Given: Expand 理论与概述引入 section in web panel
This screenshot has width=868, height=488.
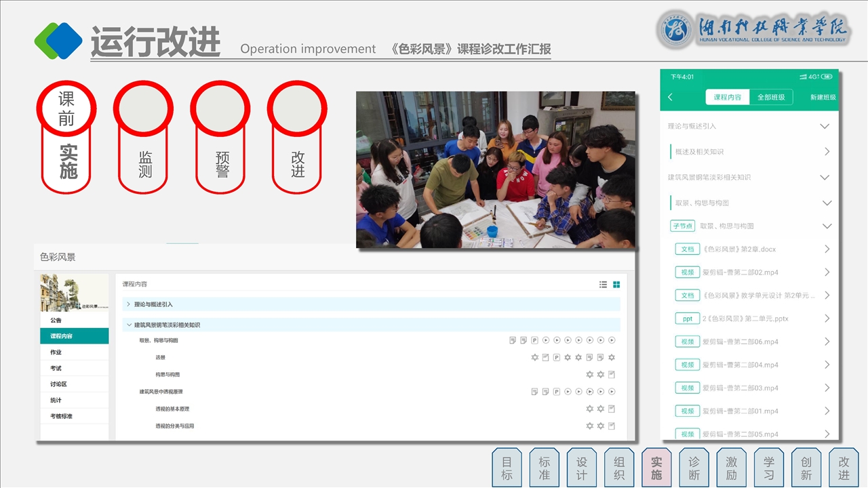Looking at the screenshot, I should [x=129, y=304].
